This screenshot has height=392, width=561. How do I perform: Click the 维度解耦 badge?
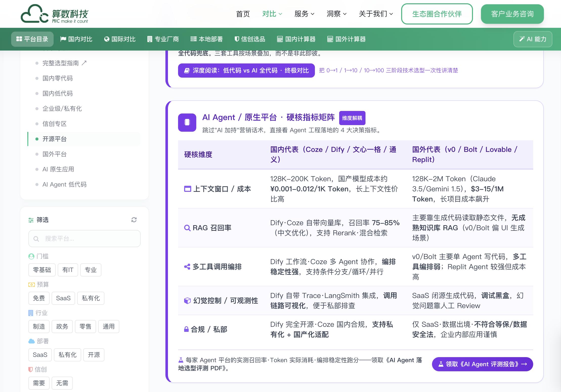352,118
